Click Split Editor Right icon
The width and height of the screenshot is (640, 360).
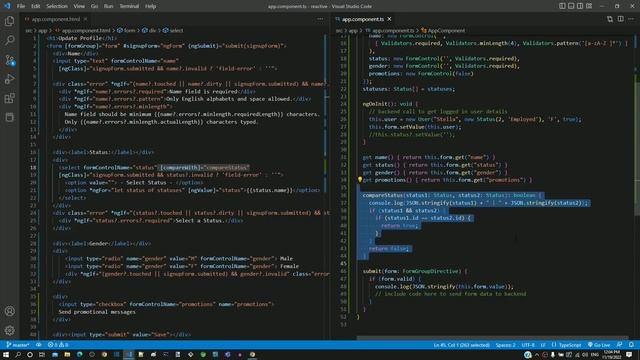(620, 19)
